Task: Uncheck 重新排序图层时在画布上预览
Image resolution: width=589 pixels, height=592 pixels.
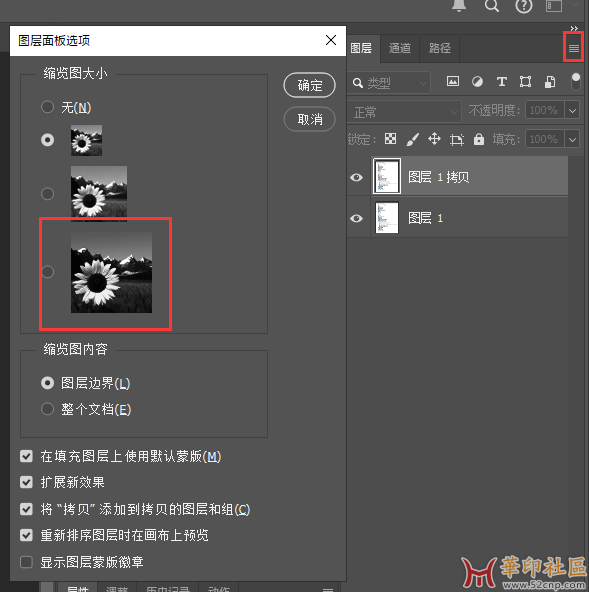Action: tap(26, 535)
